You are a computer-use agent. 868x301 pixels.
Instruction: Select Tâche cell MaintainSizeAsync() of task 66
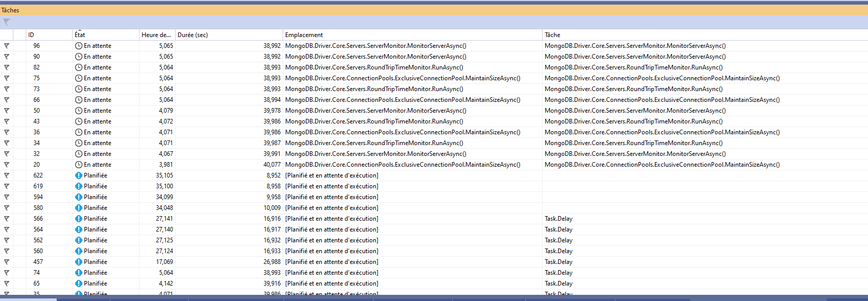click(662, 100)
